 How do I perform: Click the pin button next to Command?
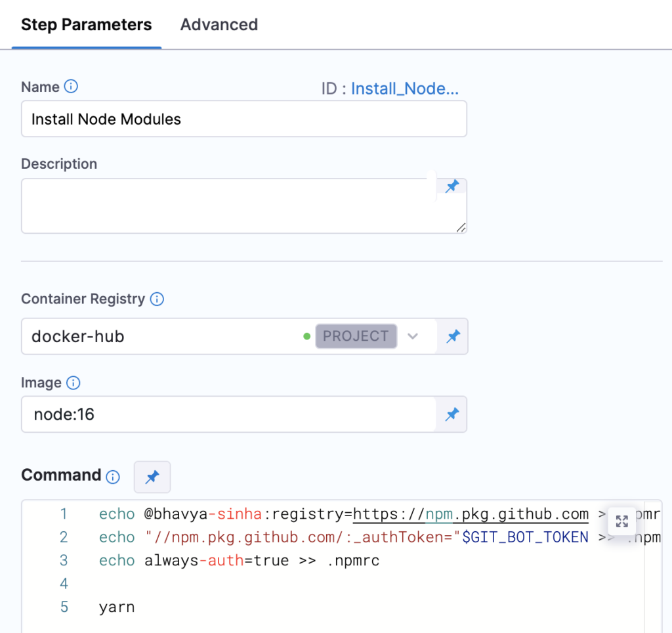click(x=152, y=477)
